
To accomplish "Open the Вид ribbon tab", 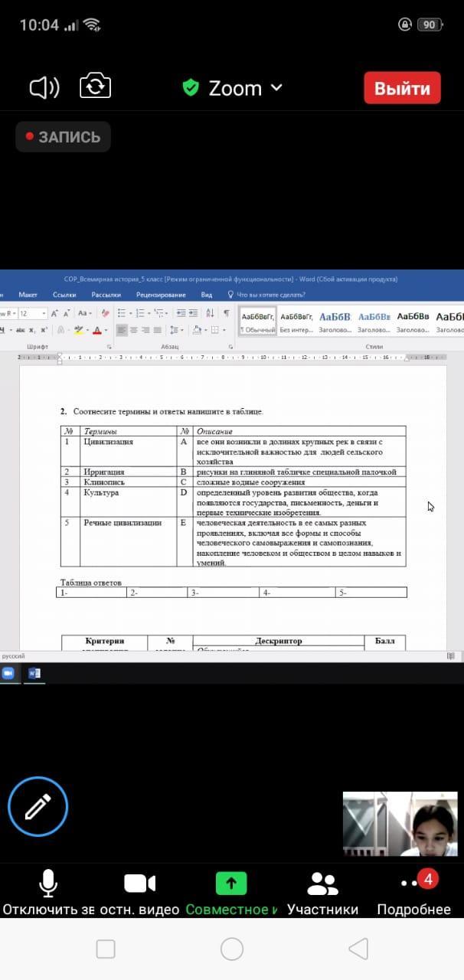I will pyautogui.click(x=207, y=295).
